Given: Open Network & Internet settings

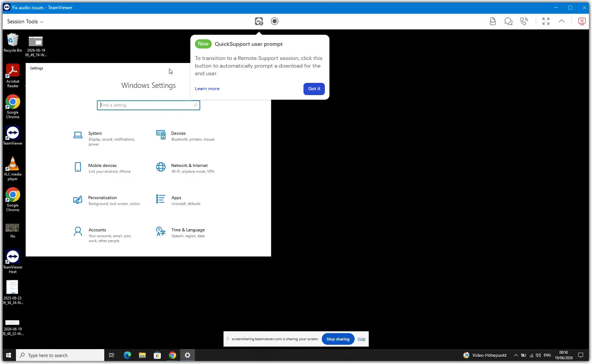Looking at the screenshot, I should tap(185, 168).
